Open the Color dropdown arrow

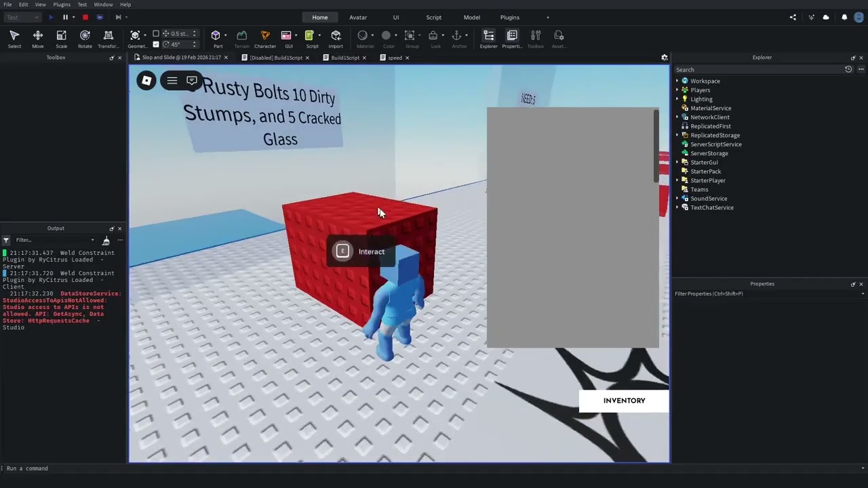[395, 35]
